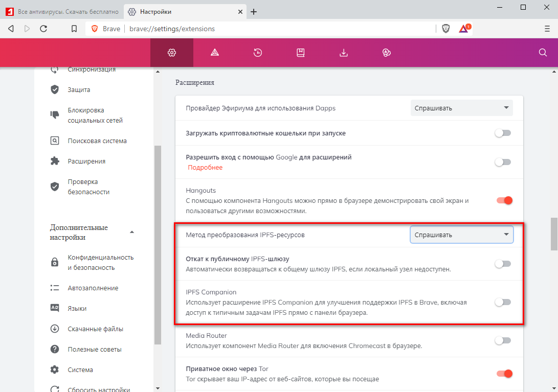The width and height of the screenshot is (558, 392).
Task: Reload the current page
Action: 43,29
